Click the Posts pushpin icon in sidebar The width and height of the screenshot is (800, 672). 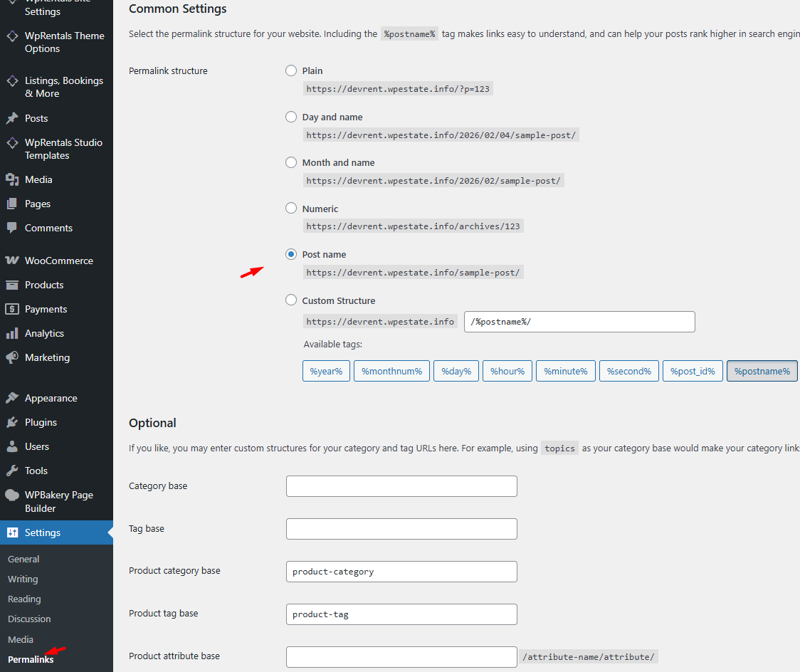pos(12,118)
